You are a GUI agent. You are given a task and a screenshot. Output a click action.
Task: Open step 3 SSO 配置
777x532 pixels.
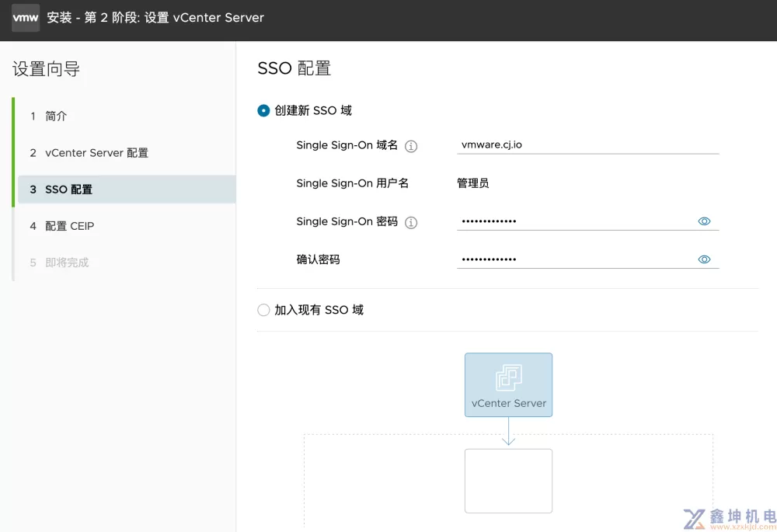tap(127, 190)
